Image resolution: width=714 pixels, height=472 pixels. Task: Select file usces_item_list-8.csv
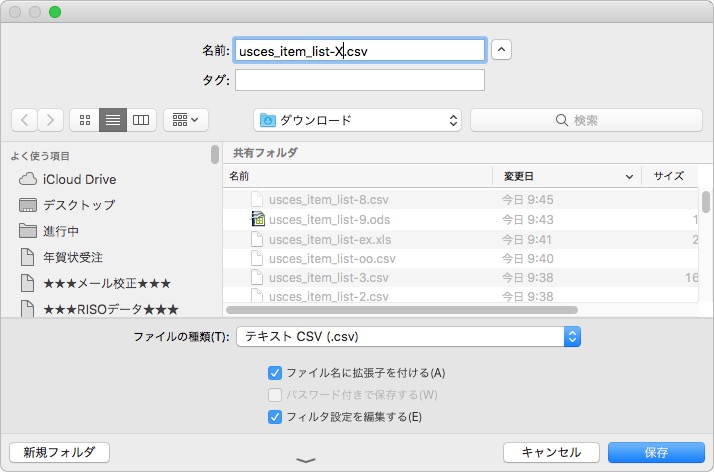pyautogui.click(x=460, y=200)
